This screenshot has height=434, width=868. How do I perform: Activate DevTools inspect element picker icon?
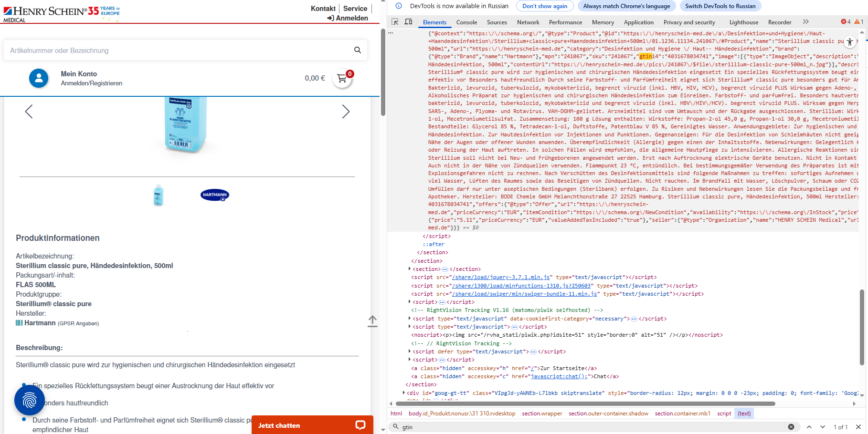click(x=395, y=22)
